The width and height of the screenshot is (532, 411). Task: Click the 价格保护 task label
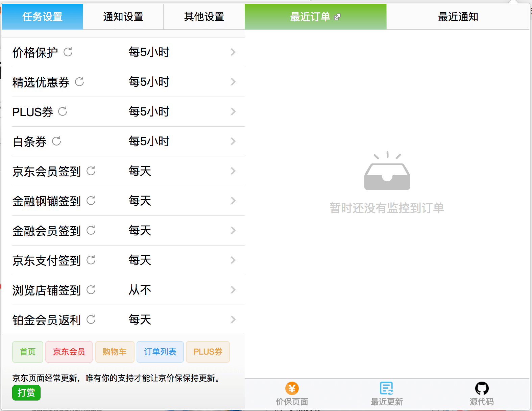tap(35, 52)
